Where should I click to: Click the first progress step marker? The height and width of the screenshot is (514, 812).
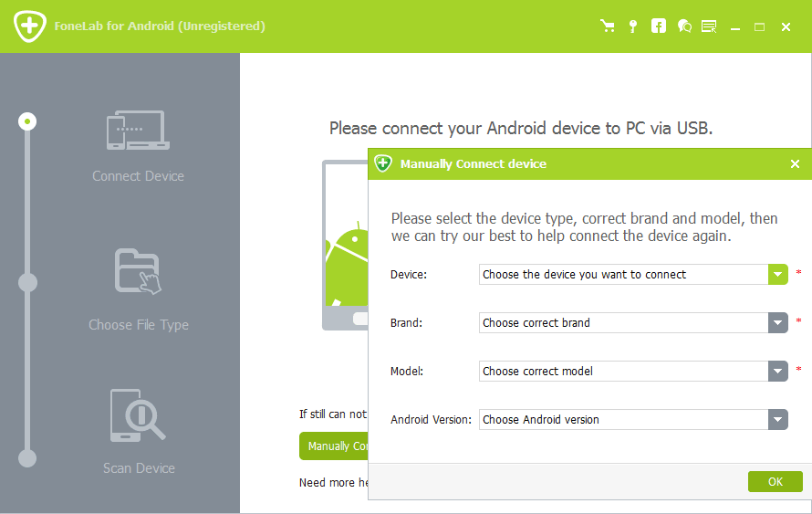click(x=27, y=121)
